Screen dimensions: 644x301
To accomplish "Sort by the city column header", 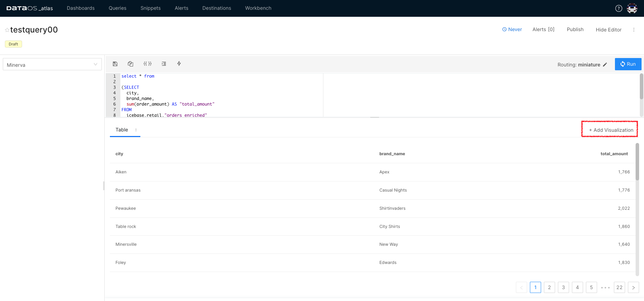I will coord(119,154).
